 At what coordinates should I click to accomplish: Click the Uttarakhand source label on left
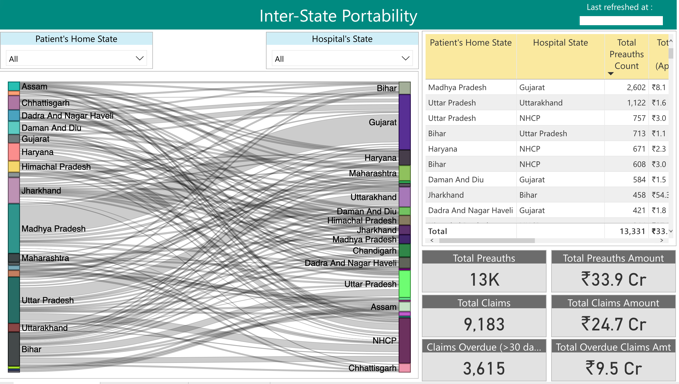(x=45, y=328)
